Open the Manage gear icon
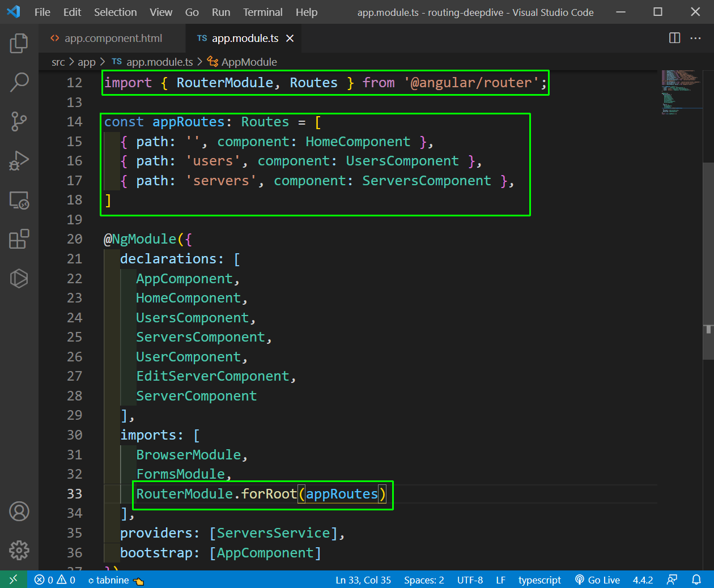The height and width of the screenshot is (588, 714). coord(19,550)
